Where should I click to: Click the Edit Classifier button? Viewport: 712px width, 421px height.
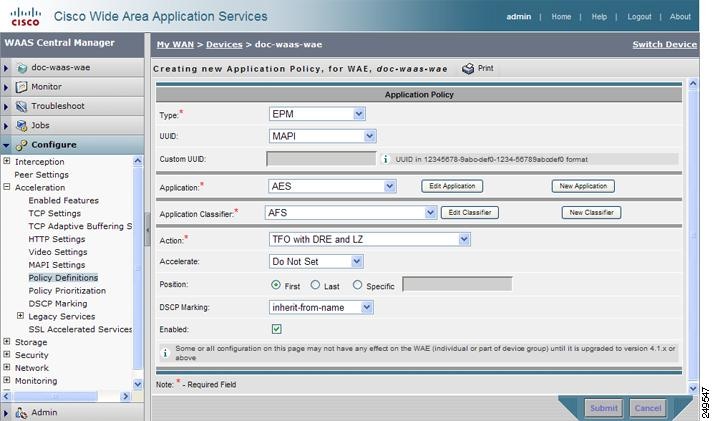point(470,213)
